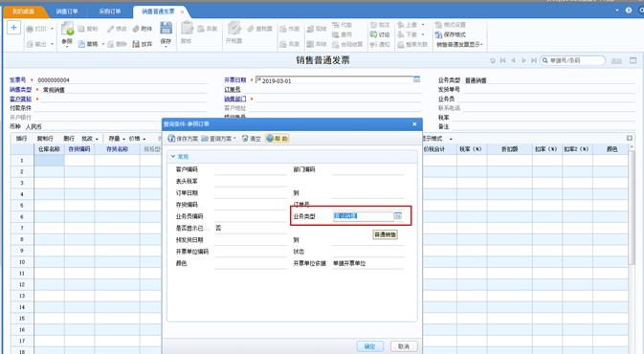Open the 打印 print dropdown arrow
The image size is (644, 354).
pos(53,29)
